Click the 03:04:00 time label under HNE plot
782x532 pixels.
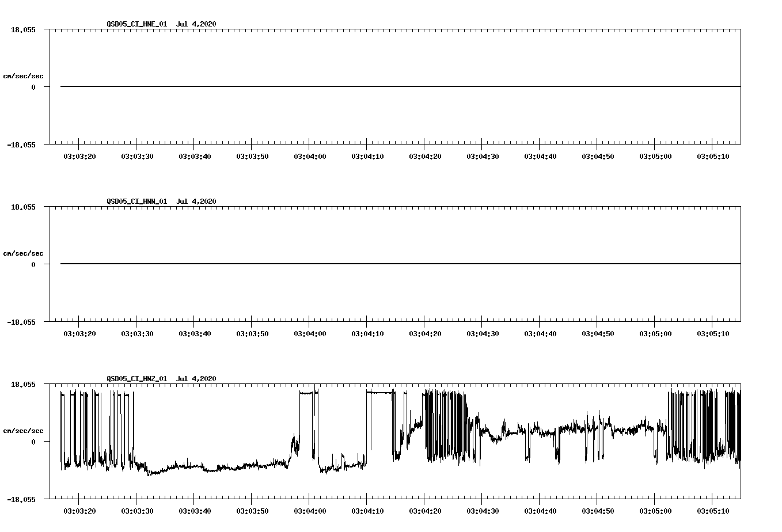tap(310, 156)
